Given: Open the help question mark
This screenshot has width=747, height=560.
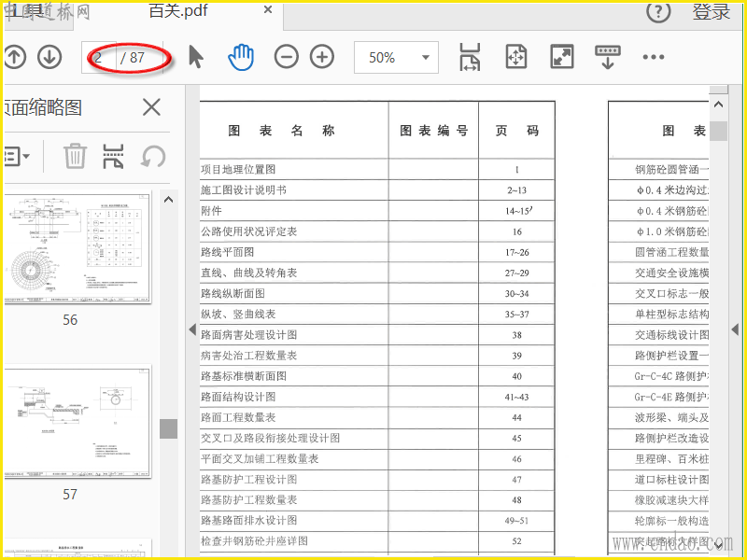Looking at the screenshot, I should point(658,11).
